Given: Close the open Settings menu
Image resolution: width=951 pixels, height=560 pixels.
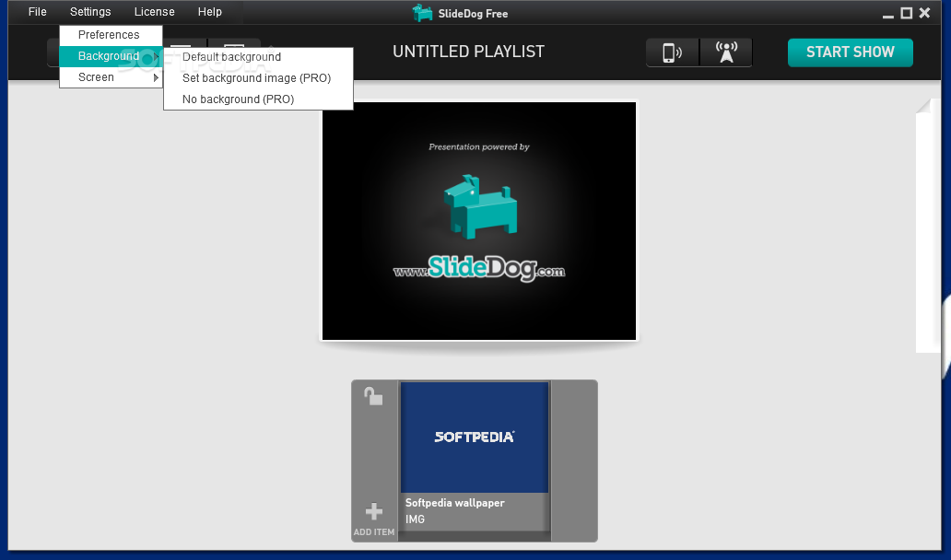Looking at the screenshot, I should tap(90, 12).
